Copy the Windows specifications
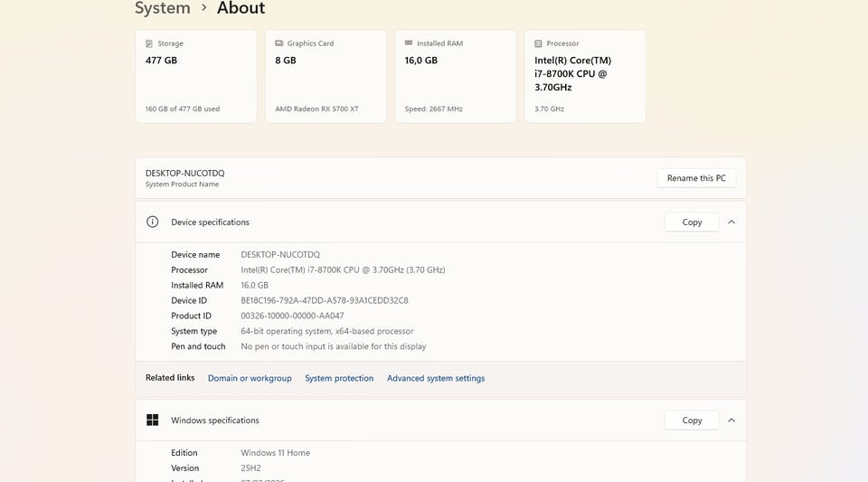This screenshot has width=868, height=482. (x=692, y=421)
